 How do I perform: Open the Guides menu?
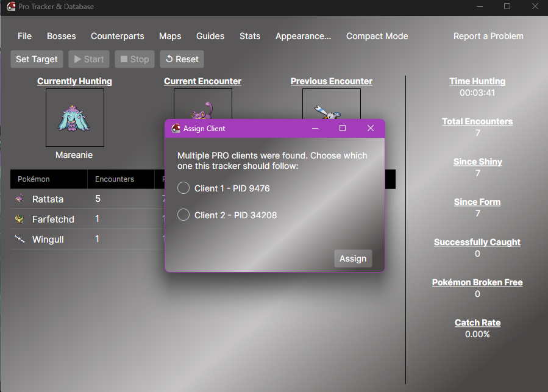point(210,36)
